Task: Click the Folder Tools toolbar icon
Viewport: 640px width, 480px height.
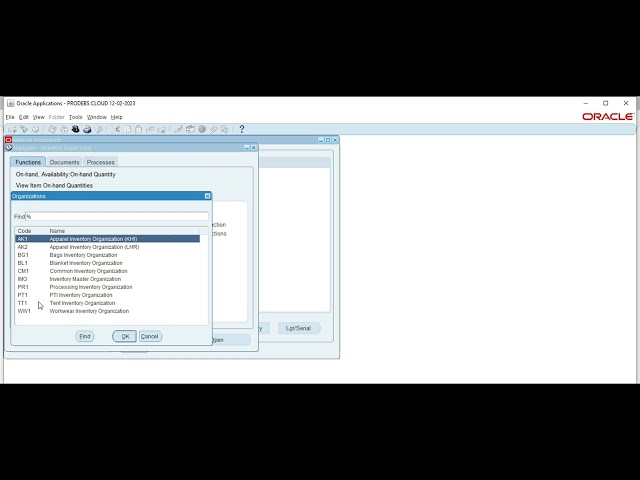Action: [x=224, y=129]
